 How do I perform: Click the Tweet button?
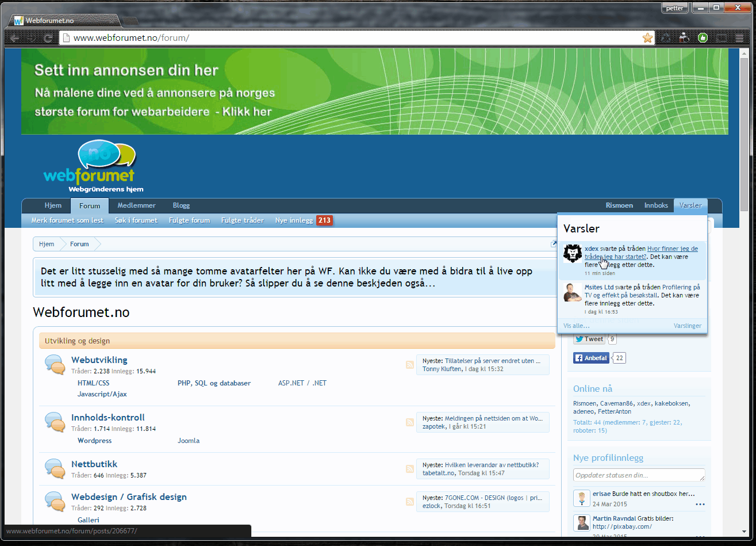(x=589, y=339)
